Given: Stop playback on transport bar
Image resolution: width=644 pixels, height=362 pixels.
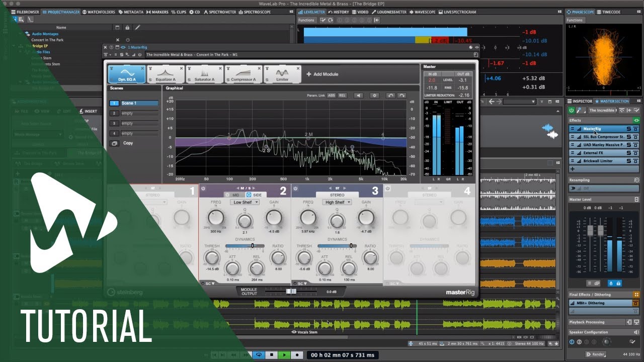Looking at the screenshot, I should tap(272, 354).
